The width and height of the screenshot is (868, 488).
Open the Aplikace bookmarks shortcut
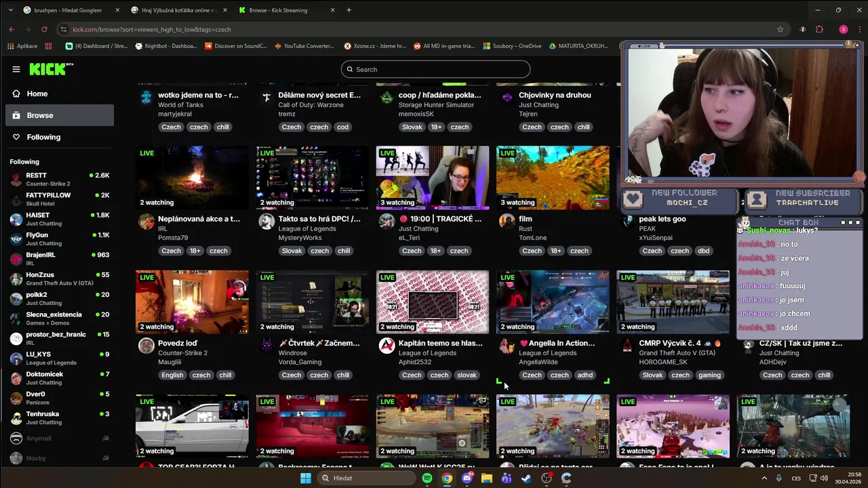[x=23, y=46]
